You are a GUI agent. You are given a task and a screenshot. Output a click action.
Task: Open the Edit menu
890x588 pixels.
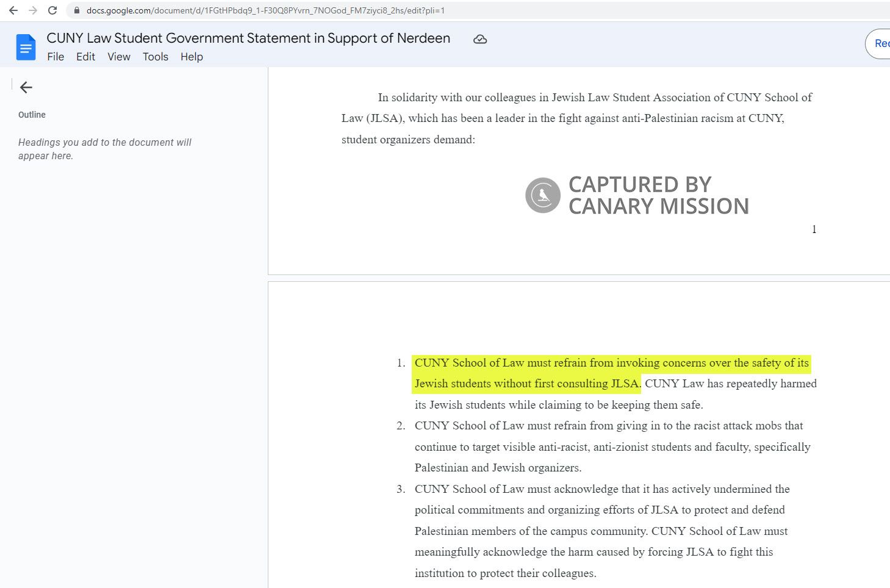[85, 57]
